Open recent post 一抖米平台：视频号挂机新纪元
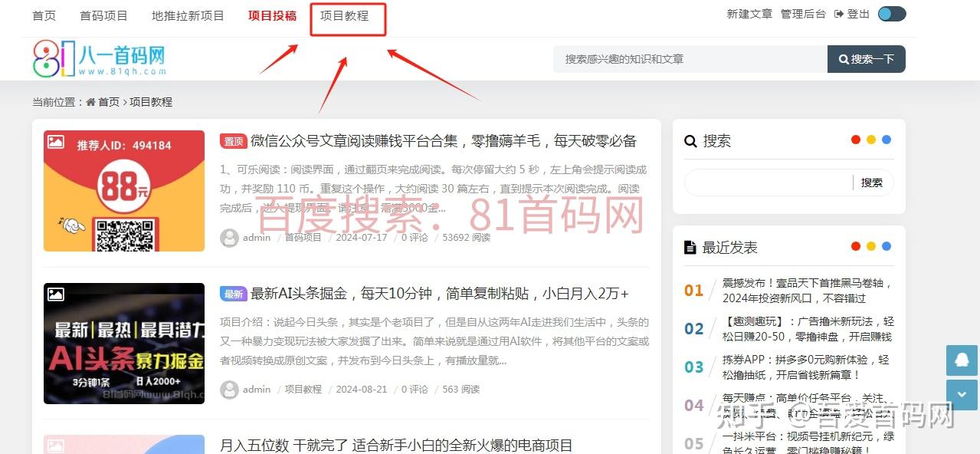Image resolution: width=980 pixels, height=454 pixels. 808,442
